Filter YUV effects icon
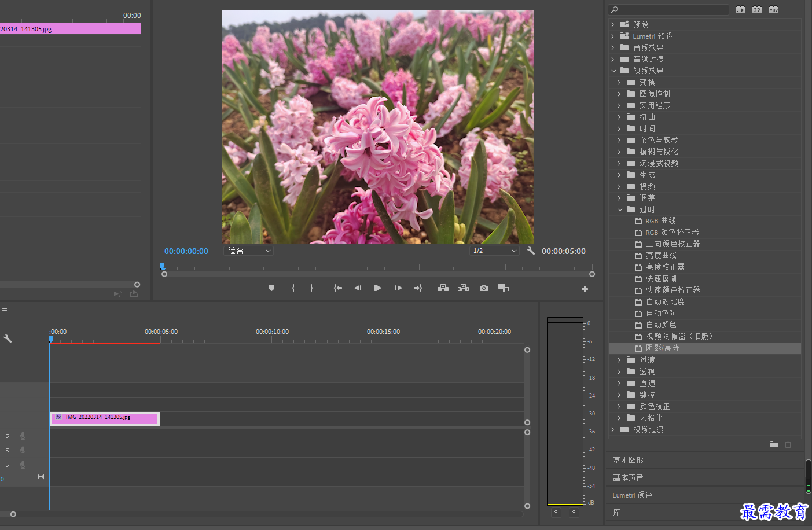The height and width of the screenshot is (530, 812). pyautogui.click(x=774, y=10)
